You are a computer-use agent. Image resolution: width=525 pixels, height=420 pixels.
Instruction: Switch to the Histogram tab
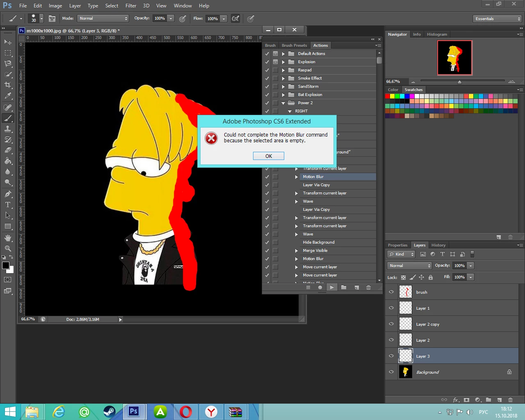click(437, 34)
